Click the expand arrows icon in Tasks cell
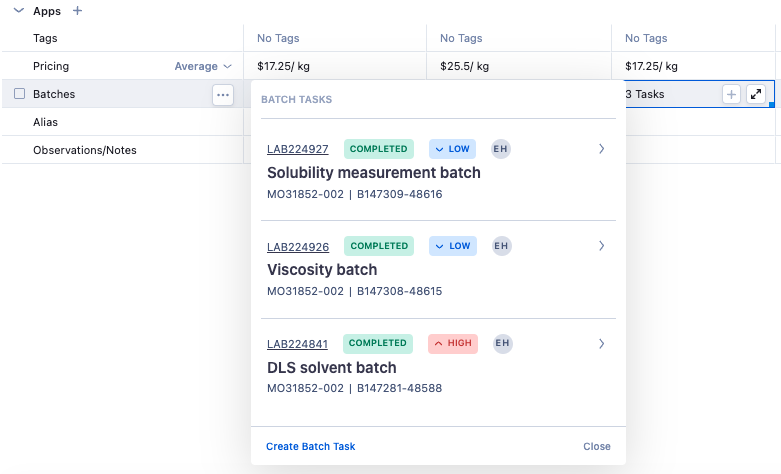The height and width of the screenshot is (474, 781). click(x=756, y=94)
